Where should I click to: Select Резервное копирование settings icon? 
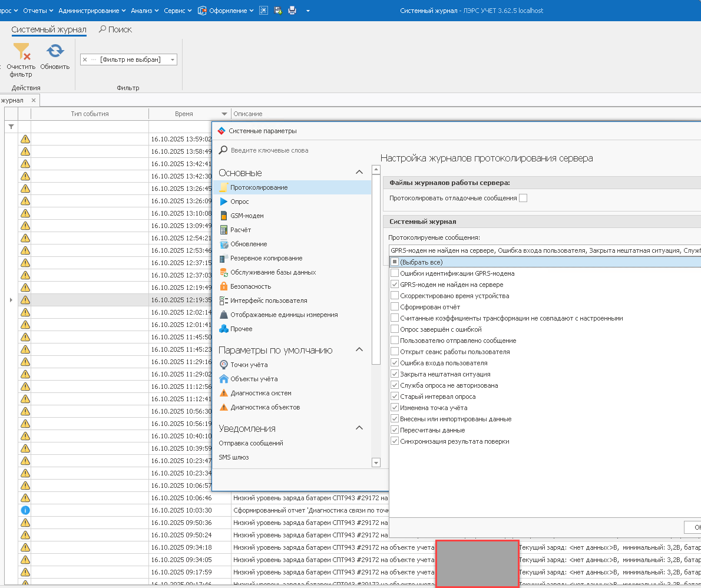pyautogui.click(x=224, y=258)
